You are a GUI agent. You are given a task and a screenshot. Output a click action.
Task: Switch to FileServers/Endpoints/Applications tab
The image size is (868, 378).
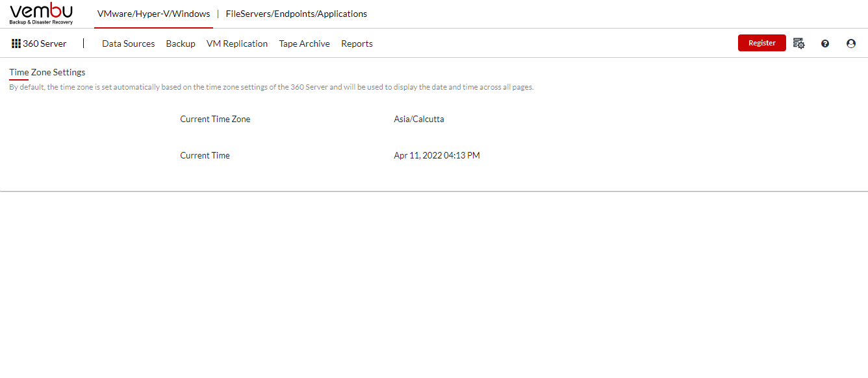click(296, 14)
